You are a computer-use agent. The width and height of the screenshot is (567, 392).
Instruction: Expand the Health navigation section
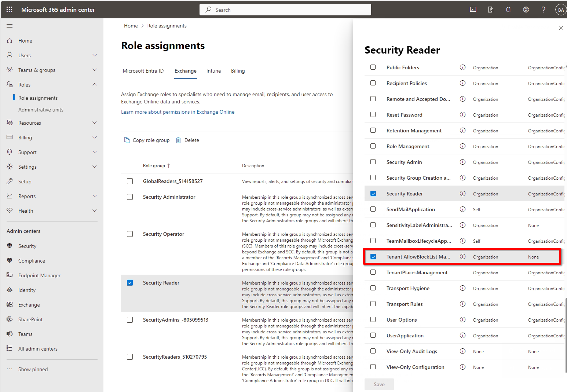(x=95, y=211)
